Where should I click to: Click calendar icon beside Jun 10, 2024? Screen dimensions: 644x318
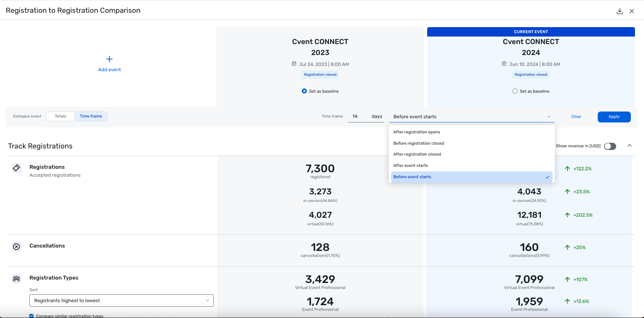point(504,64)
